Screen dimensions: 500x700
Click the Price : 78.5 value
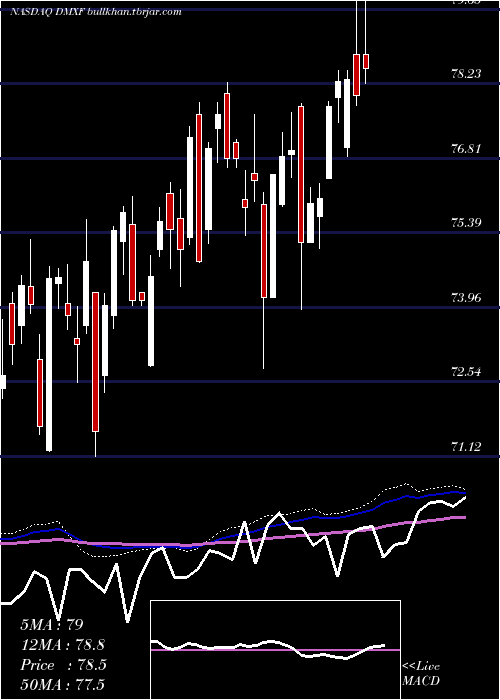pos(63,665)
